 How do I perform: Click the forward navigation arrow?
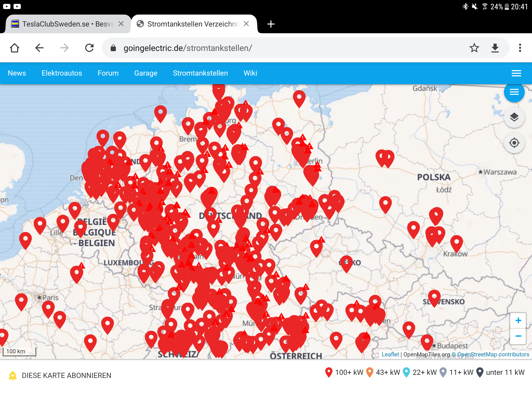click(x=64, y=48)
